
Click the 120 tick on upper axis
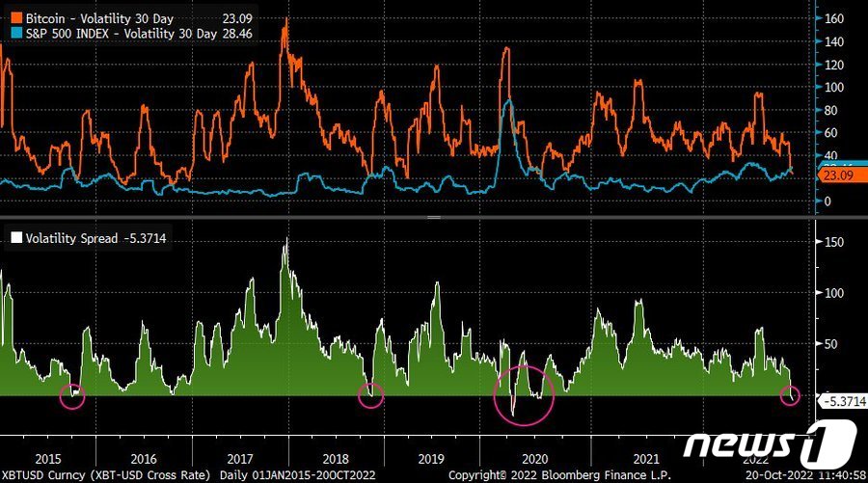click(x=834, y=65)
